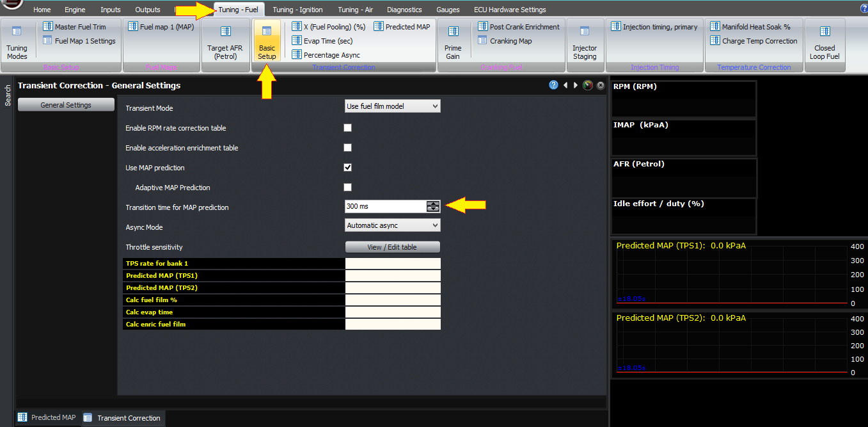Click the Predicted MAP (TPS2) value field
This screenshot has width=868, height=427.
coord(393,288)
